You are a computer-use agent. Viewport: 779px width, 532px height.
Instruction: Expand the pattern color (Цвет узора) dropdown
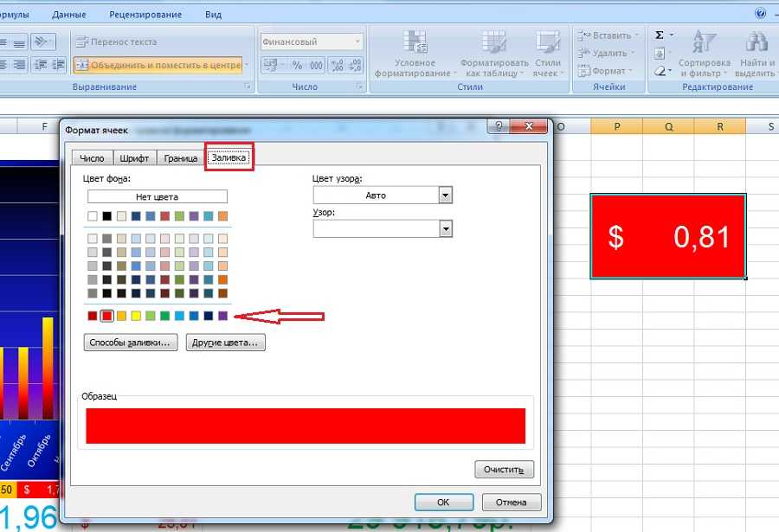[x=446, y=195]
